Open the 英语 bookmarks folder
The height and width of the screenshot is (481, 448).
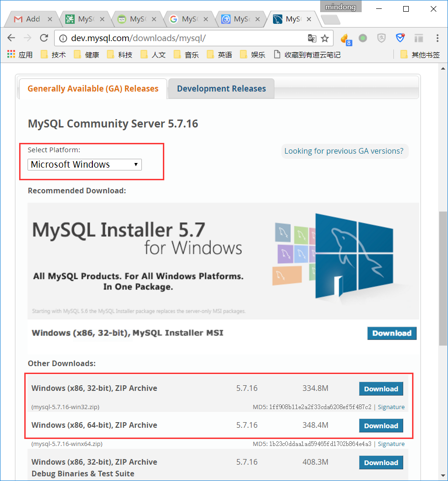tap(219, 55)
